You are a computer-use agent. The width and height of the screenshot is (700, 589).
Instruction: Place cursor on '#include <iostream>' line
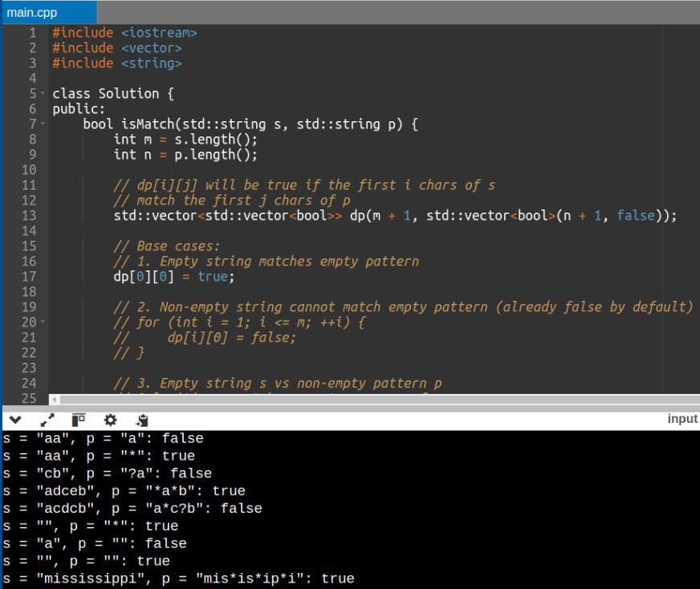pyautogui.click(x=124, y=33)
